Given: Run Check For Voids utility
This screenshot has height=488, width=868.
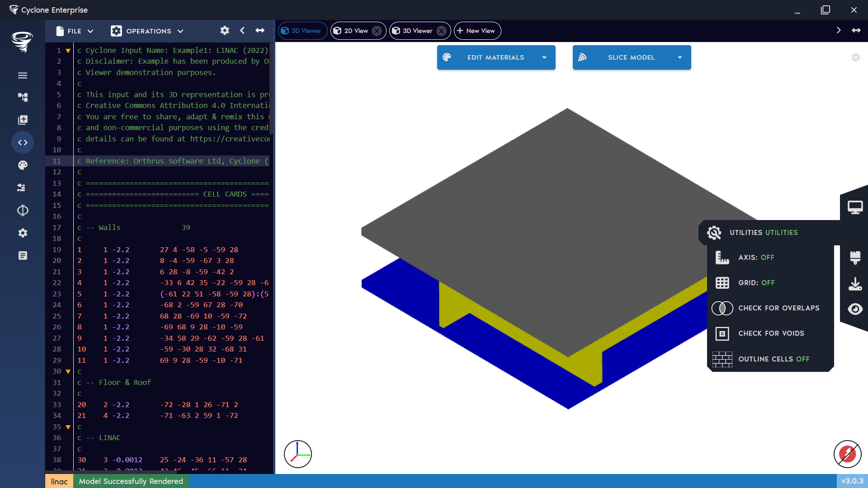Looking at the screenshot, I should pyautogui.click(x=771, y=333).
